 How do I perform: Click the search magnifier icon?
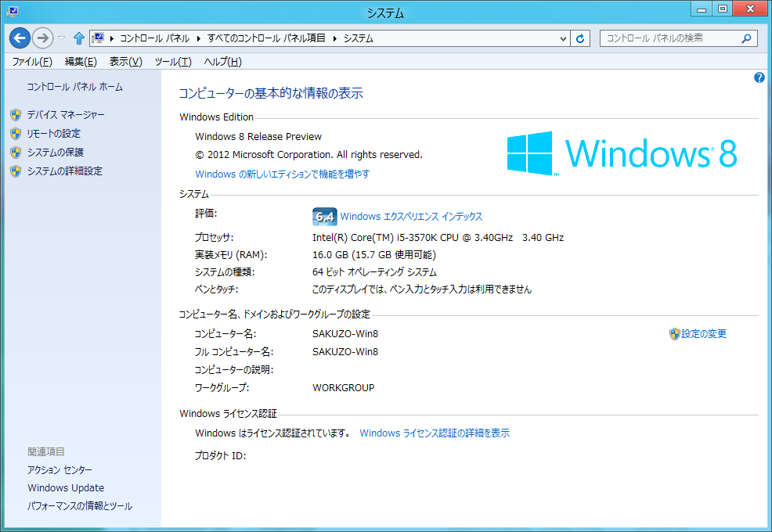pyautogui.click(x=746, y=38)
